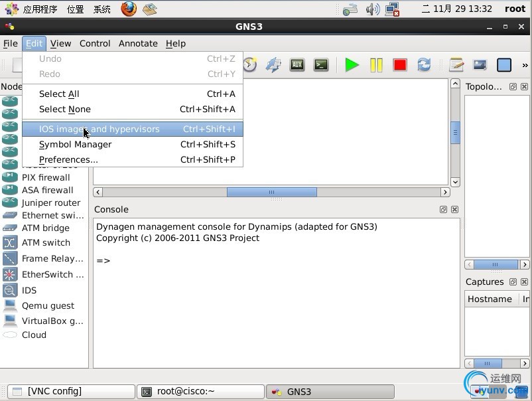The height and width of the screenshot is (401, 532).
Task: Click the workspace vertical scrollbar up arrow
Action: (x=455, y=83)
